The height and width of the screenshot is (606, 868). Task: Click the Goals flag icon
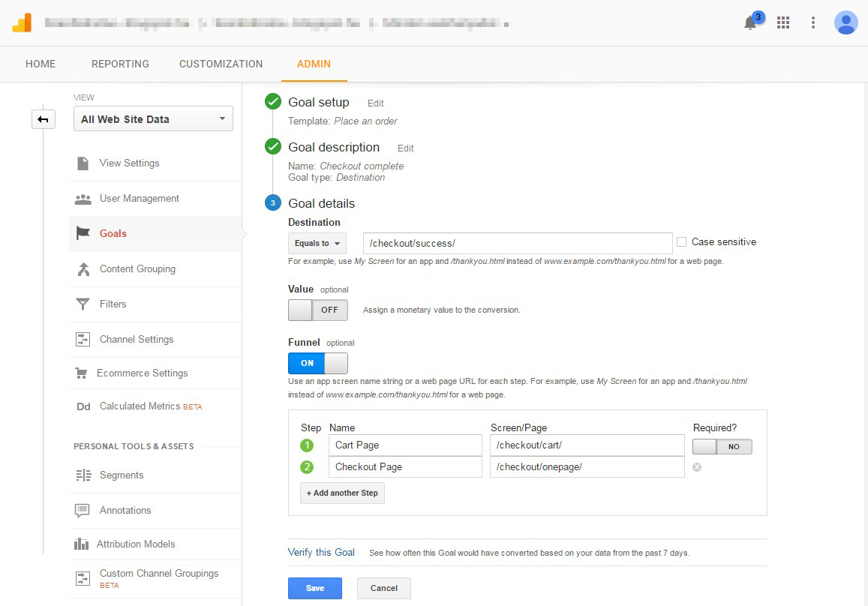83,233
